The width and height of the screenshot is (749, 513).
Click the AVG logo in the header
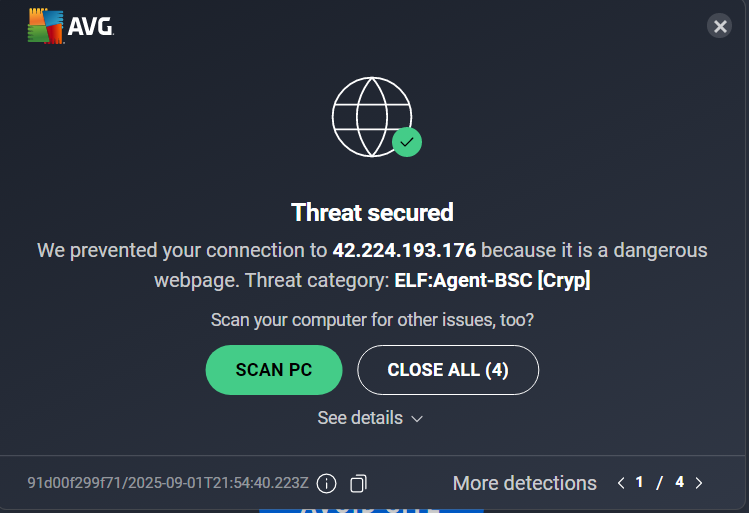(x=71, y=26)
